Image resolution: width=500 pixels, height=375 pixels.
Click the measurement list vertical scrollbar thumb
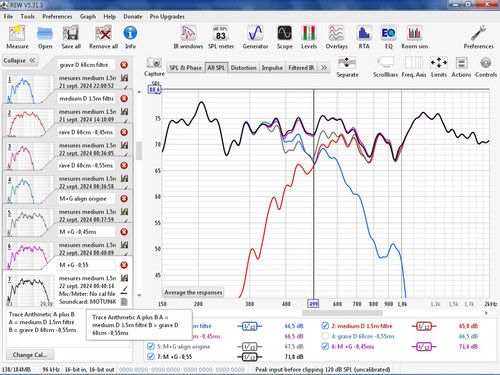coord(139,151)
